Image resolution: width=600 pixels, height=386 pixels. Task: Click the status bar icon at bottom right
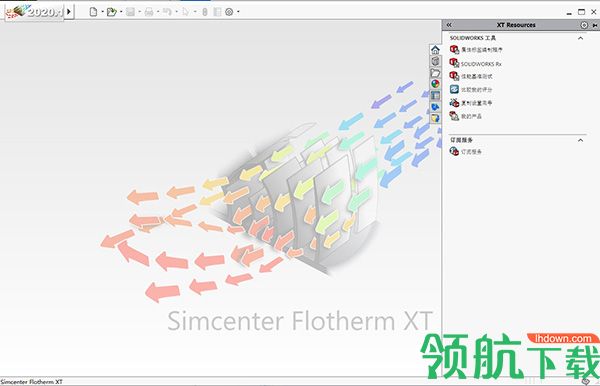585,381
